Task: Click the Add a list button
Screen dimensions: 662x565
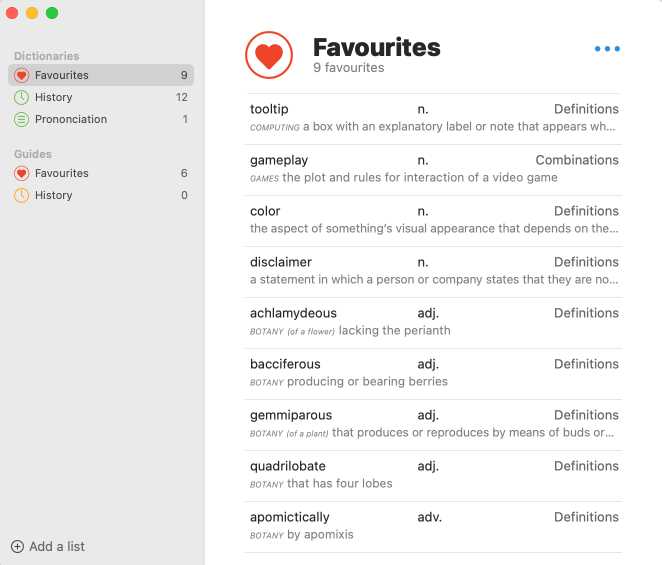Action: [x=56, y=546]
